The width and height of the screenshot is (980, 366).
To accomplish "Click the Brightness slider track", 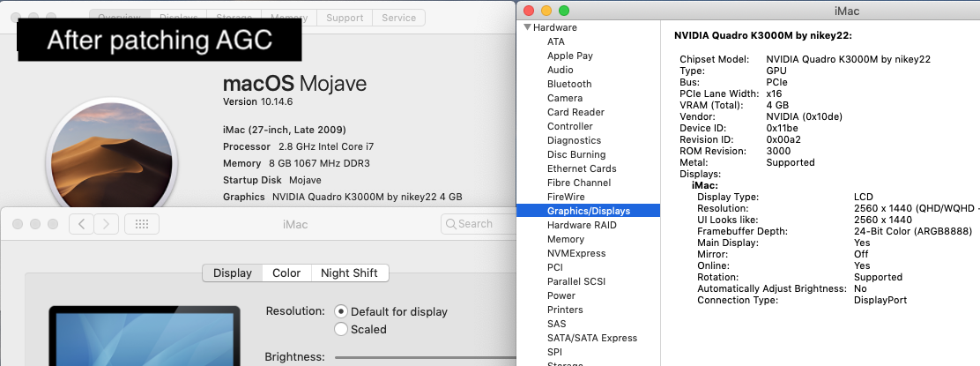I will click(x=423, y=357).
